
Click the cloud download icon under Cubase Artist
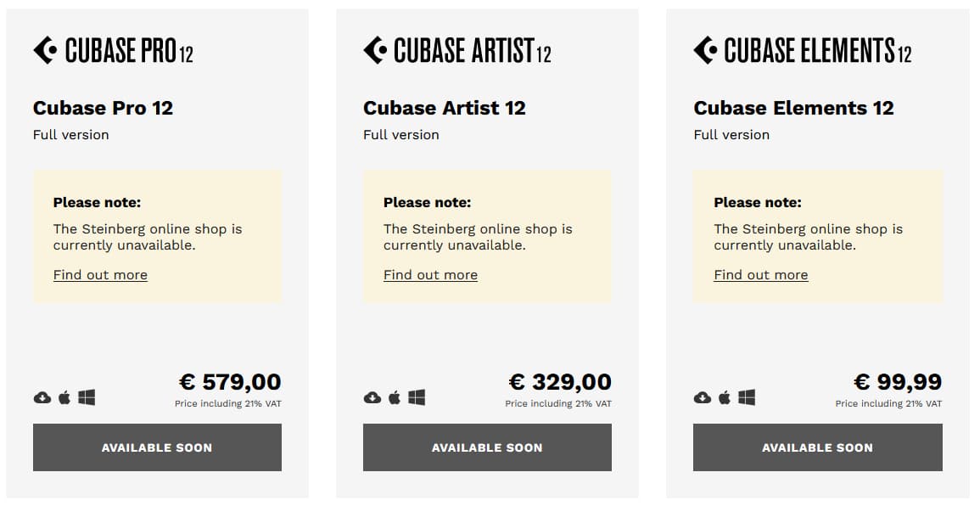[372, 397]
